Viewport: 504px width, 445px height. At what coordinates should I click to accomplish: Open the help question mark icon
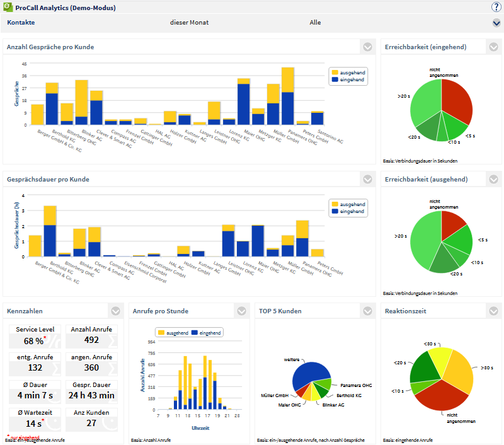496,7
